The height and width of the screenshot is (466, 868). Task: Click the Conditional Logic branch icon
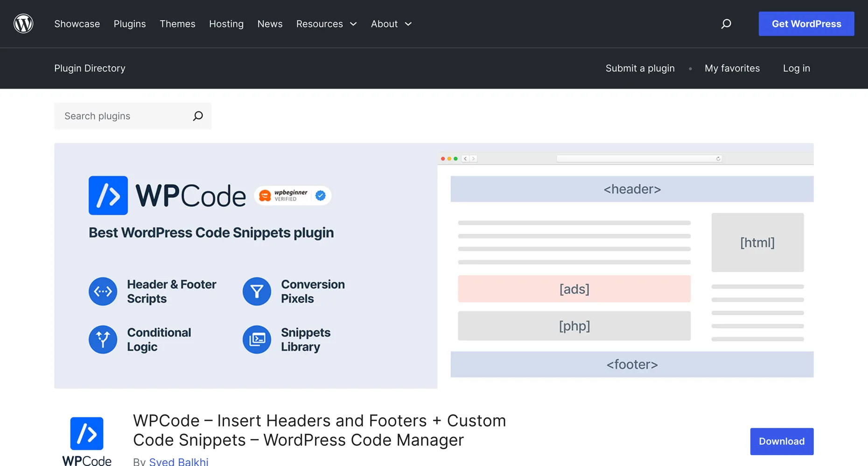[103, 340]
